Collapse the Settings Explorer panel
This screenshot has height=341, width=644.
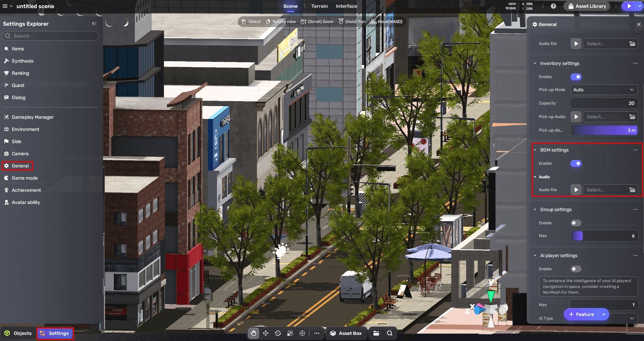(94, 24)
